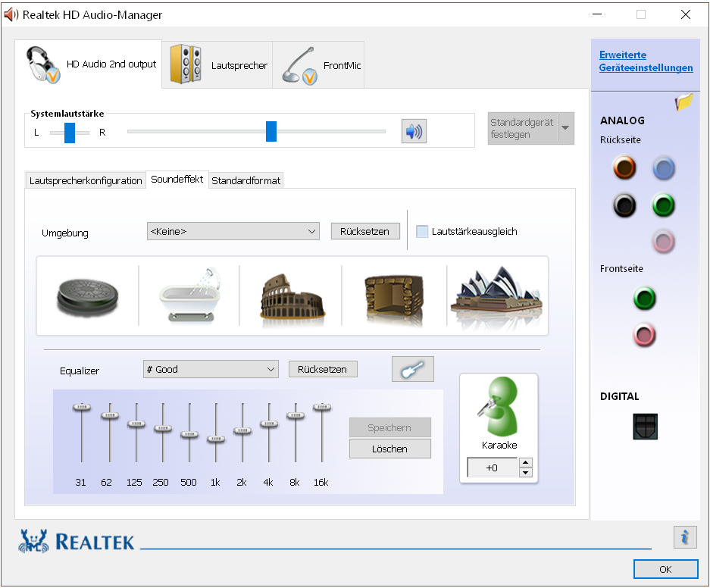Click the 2k equalizer slider

(x=242, y=430)
